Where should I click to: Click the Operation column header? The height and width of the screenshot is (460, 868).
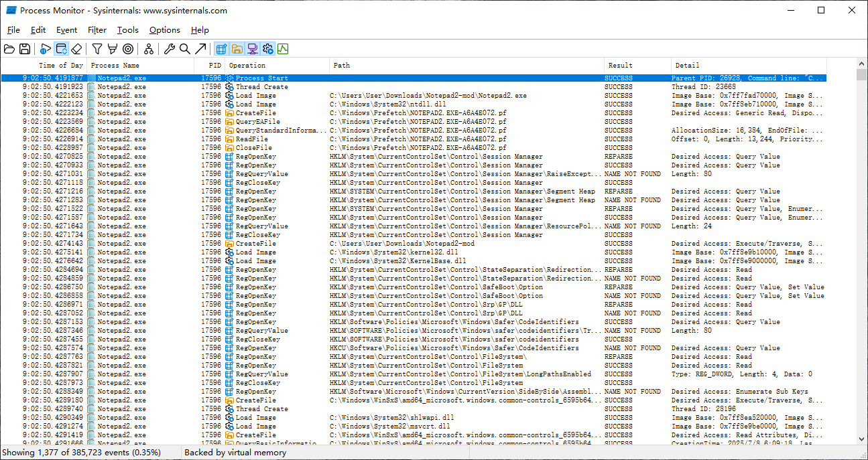pyautogui.click(x=277, y=66)
